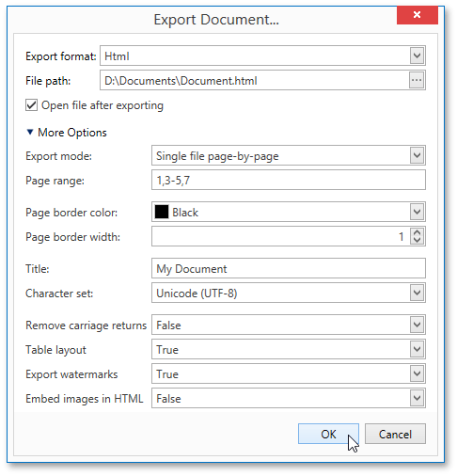Screen dimensions: 457x476
Task: Click the Export format label
Action: pos(61,56)
